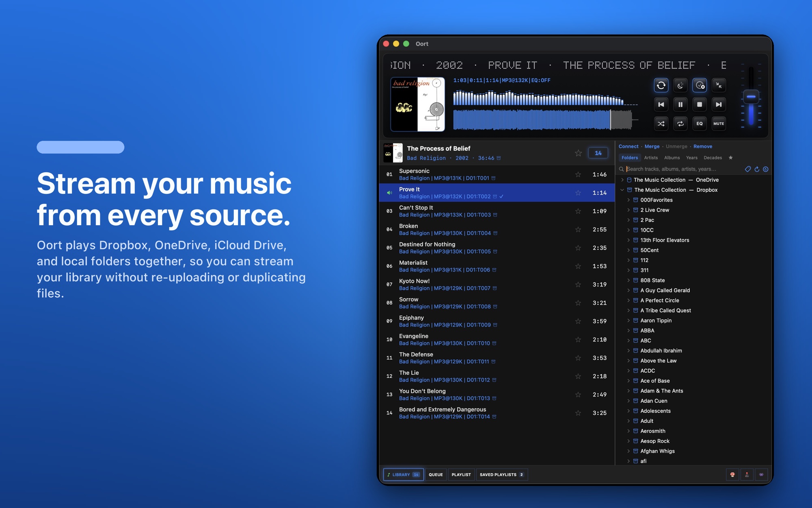
Task: Expand the Aerosmith folder
Action: coord(628,431)
